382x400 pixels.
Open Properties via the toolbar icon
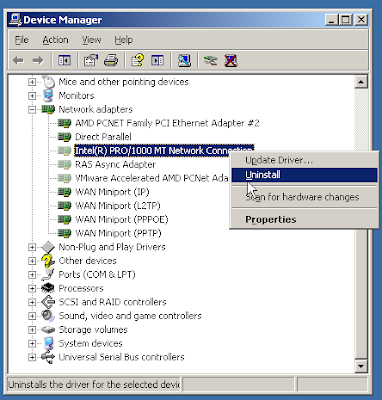(91, 60)
